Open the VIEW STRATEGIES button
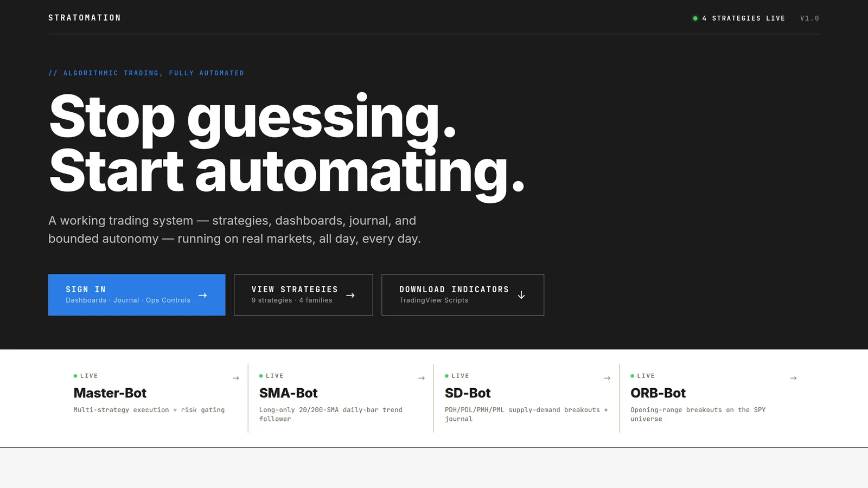Screen dimensions: 868x488 [x=303, y=295]
